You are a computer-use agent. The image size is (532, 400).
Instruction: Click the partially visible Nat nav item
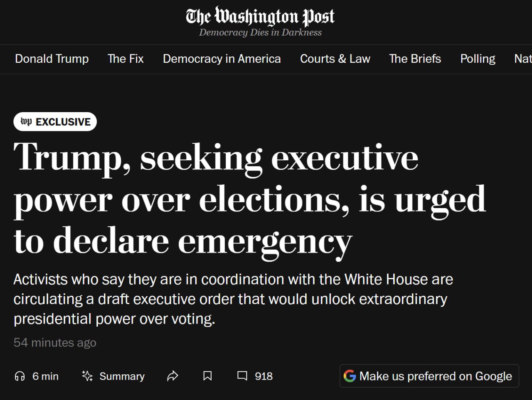(523, 59)
